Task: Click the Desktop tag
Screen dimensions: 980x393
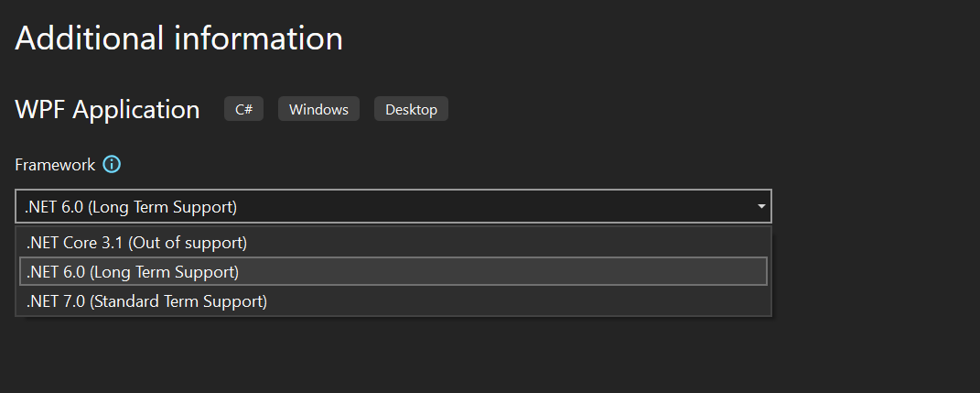Action: [411, 109]
